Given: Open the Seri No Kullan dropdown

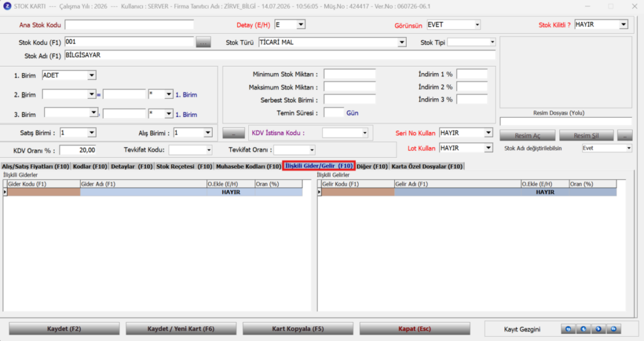Looking at the screenshot, I should [488, 133].
